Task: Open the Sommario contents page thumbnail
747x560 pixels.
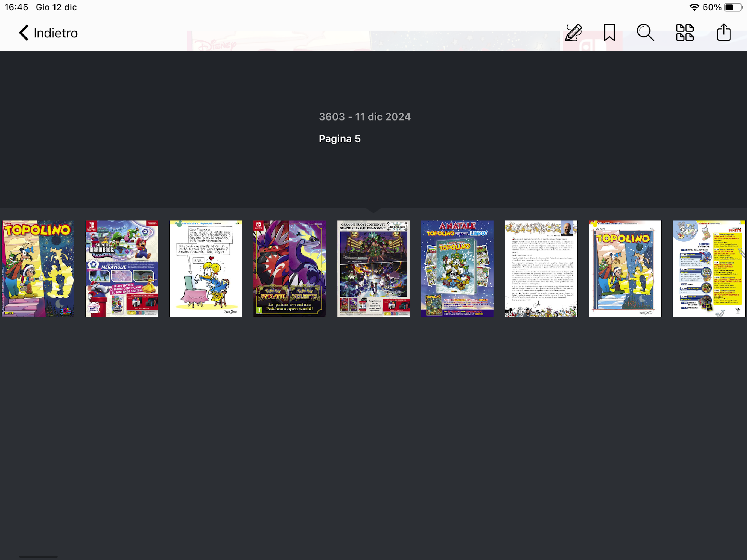Action: point(709,269)
